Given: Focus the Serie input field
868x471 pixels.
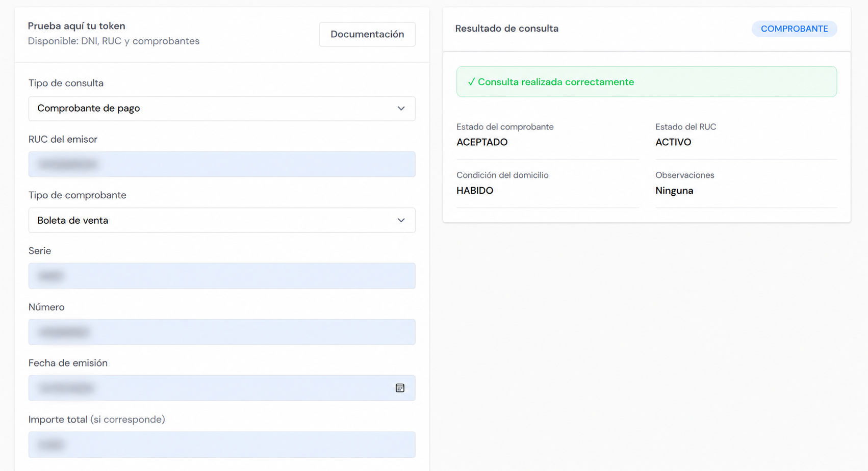Looking at the screenshot, I should tap(222, 276).
